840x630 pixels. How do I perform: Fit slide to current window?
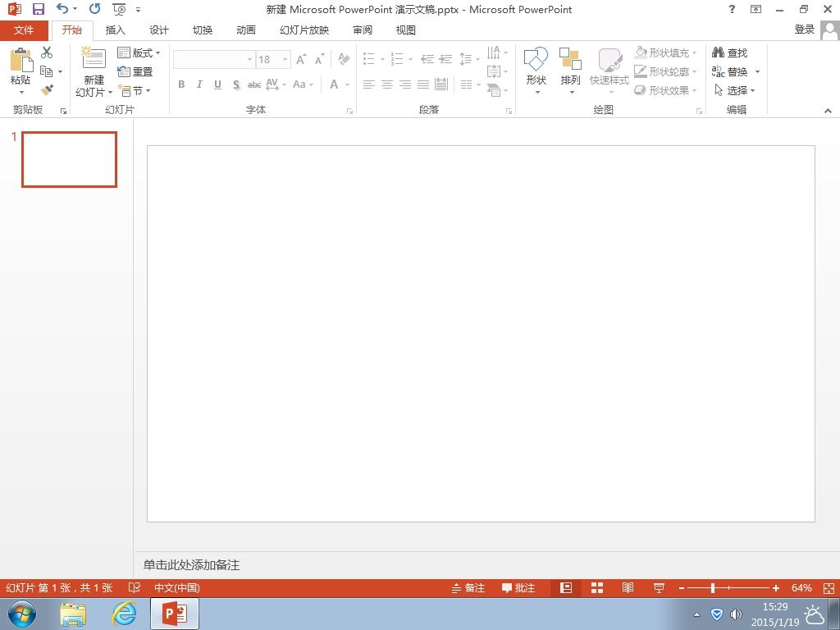829,588
